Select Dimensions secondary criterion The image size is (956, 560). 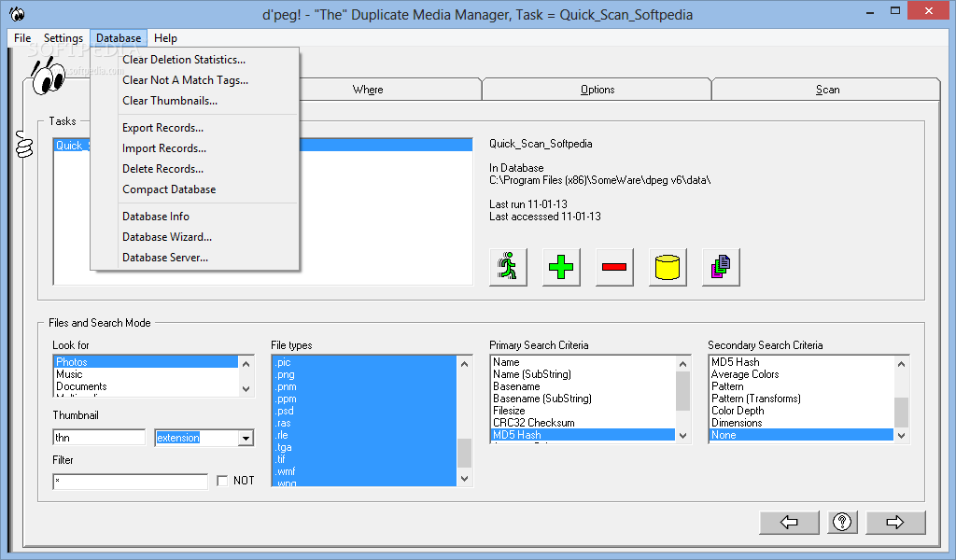(801, 423)
